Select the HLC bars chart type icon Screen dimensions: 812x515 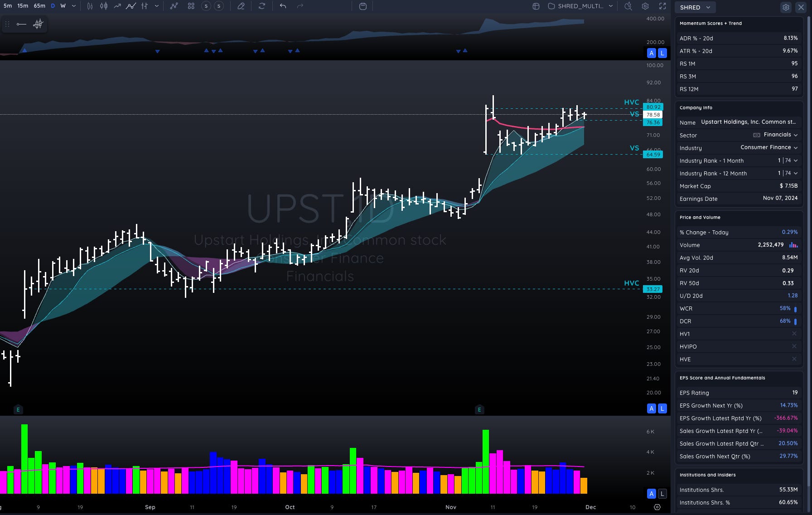click(145, 6)
